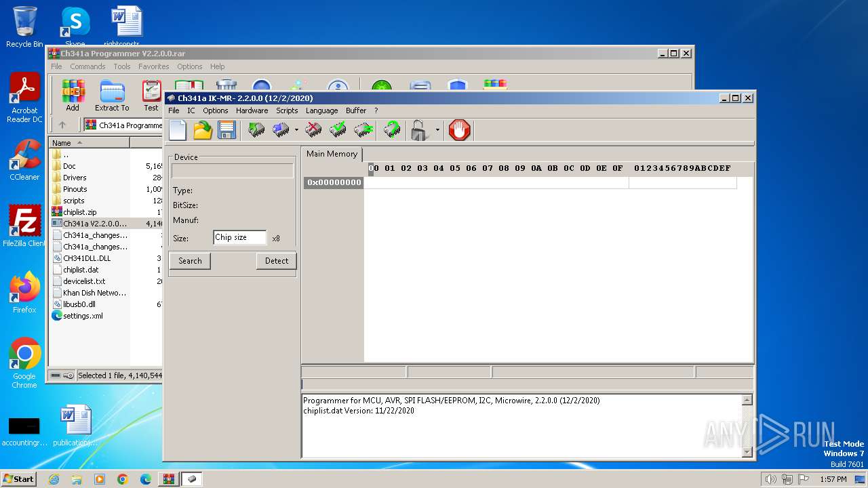Click the chip icon with green equals sign
This screenshot has width=868, height=488.
point(363,130)
